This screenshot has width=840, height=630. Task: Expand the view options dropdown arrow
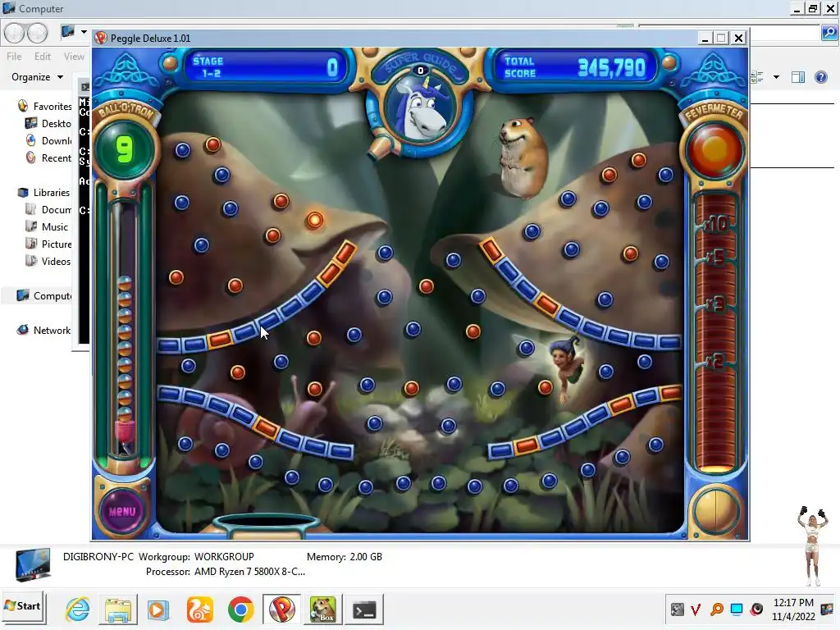[776, 77]
